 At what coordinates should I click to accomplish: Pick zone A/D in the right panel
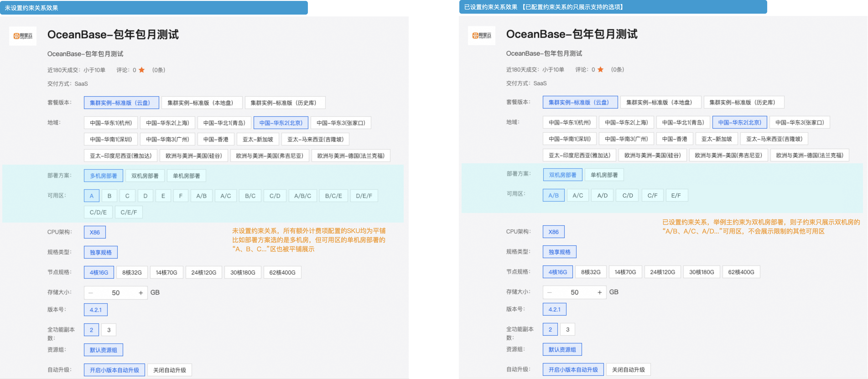click(x=603, y=195)
